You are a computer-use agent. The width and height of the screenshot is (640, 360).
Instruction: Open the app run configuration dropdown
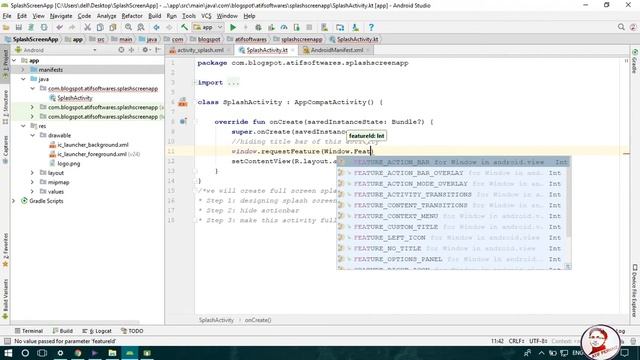coord(208,27)
